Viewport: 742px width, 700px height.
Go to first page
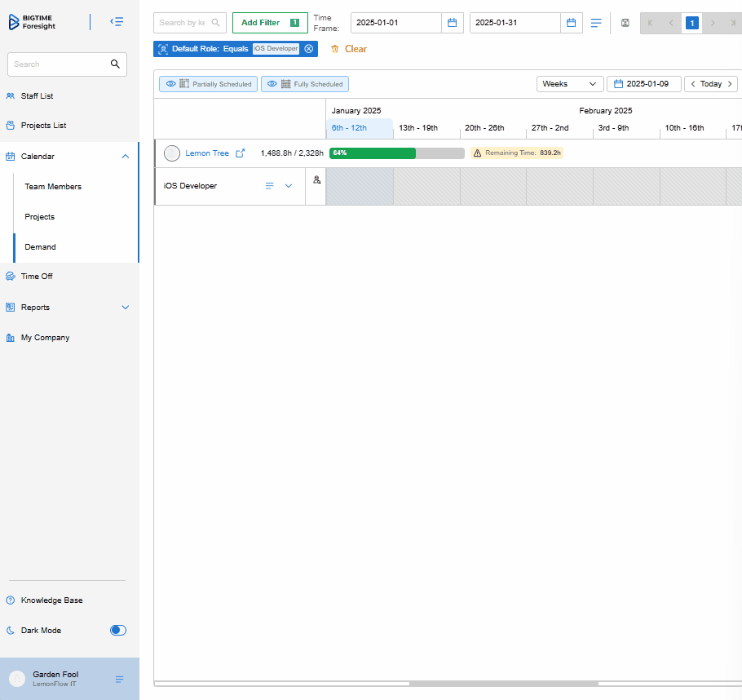[x=650, y=23]
